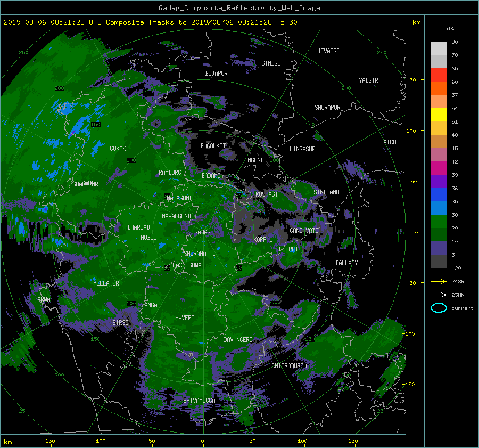Click the RAICHUR city label
The height and width of the screenshot is (448, 479).
391,142
